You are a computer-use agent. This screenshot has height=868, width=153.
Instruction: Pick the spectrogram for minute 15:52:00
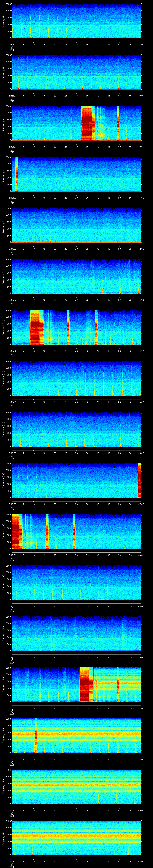[76, 787]
